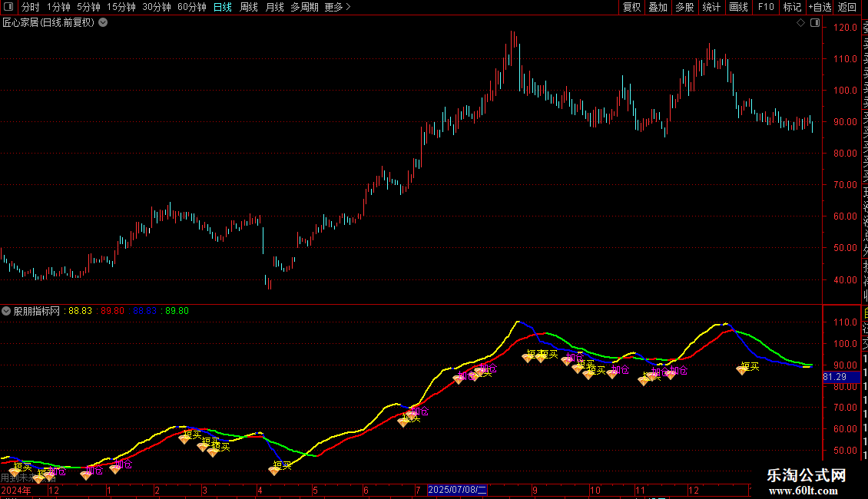Click the 标记 mark tool
Image resolution: width=868 pixels, height=499 pixels.
pyautogui.click(x=791, y=7)
